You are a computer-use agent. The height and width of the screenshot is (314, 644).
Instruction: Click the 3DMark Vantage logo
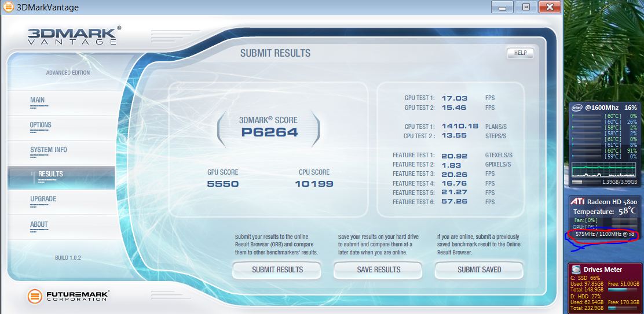click(74, 36)
